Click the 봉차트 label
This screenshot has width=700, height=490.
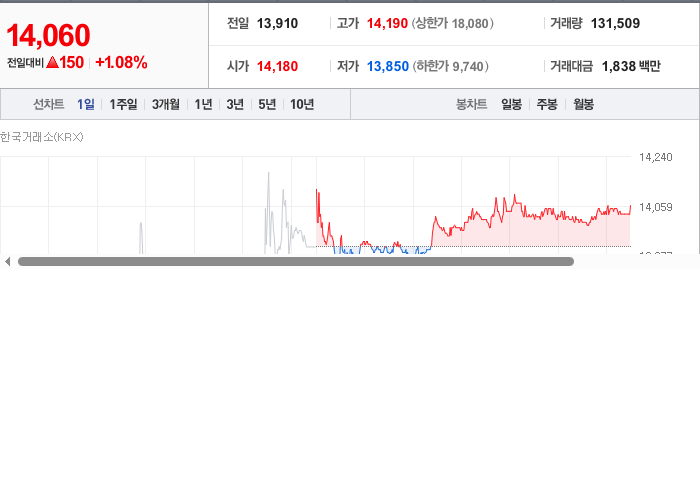(x=471, y=104)
